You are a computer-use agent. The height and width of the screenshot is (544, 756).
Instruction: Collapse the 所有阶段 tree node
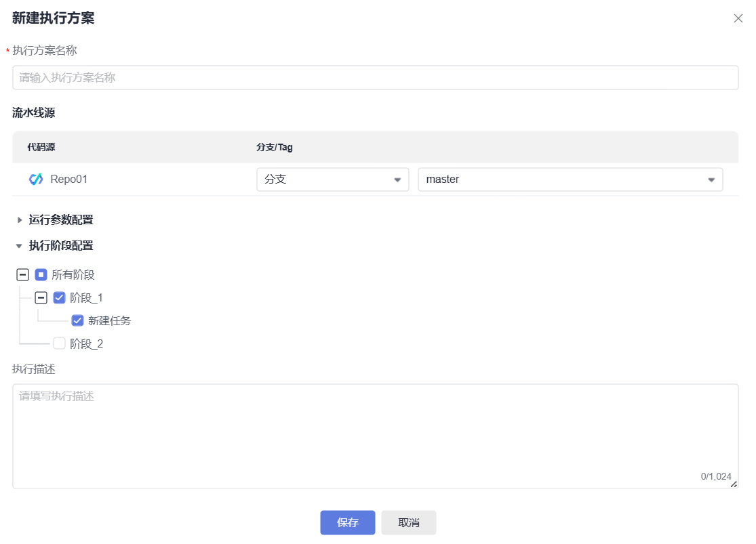pos(22,275)
